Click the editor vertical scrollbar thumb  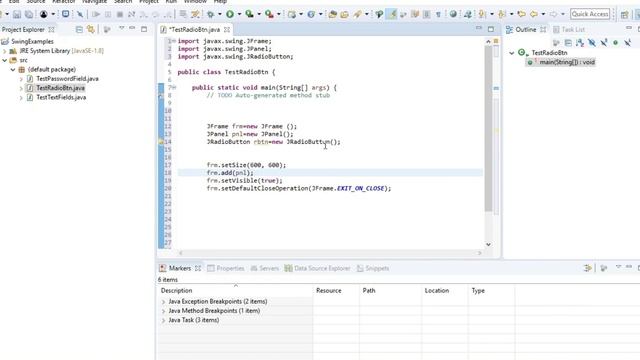point(488,129)
